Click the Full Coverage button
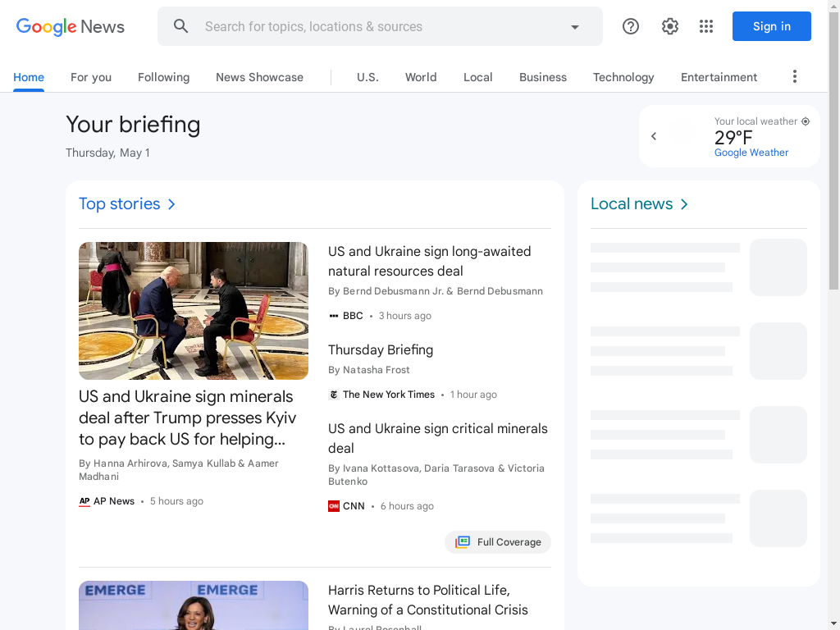Viewport: 840px width, 630px height. click(498, 542)
